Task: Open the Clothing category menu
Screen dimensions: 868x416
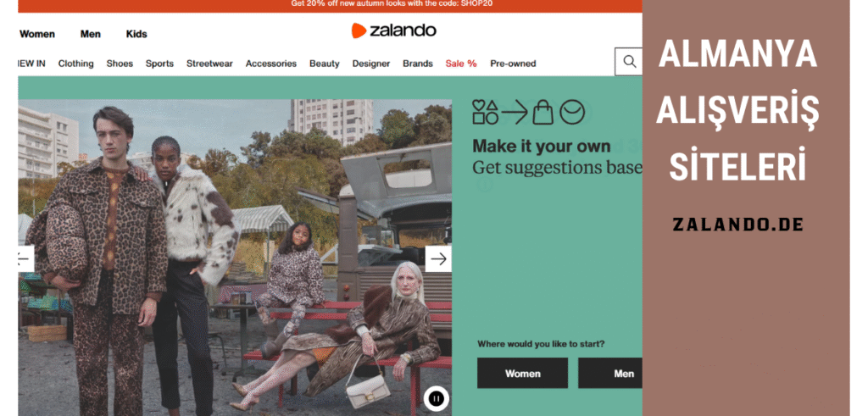Action: click(75, 64)
